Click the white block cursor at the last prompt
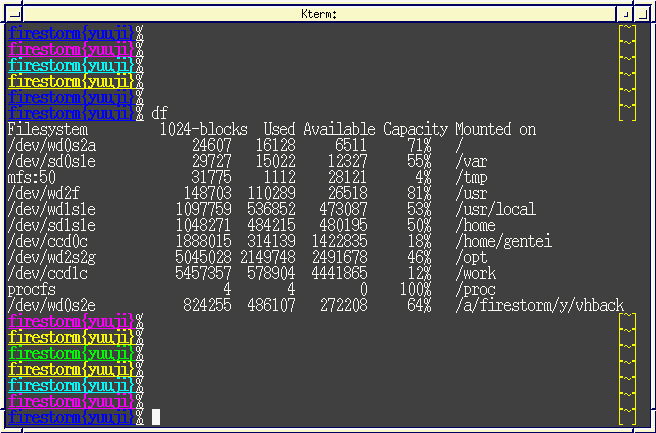This screenshot has width=656, height=433. point(155,417)
